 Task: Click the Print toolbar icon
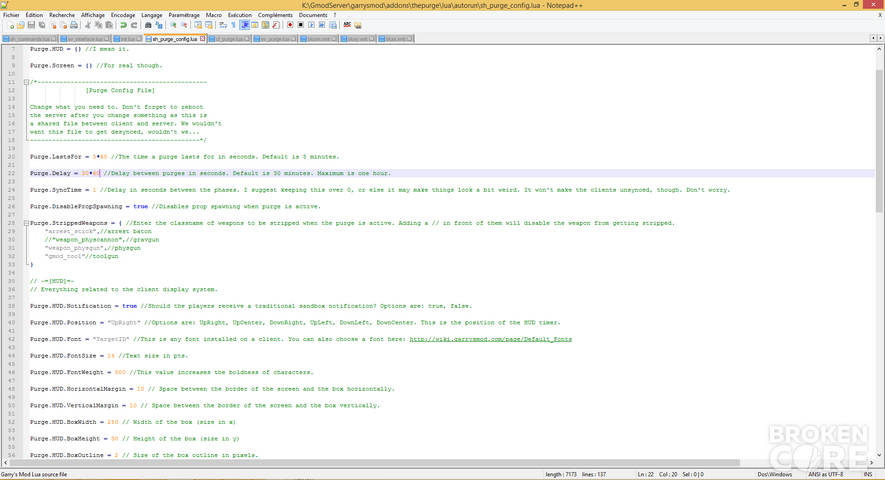[x=74, y=25]
